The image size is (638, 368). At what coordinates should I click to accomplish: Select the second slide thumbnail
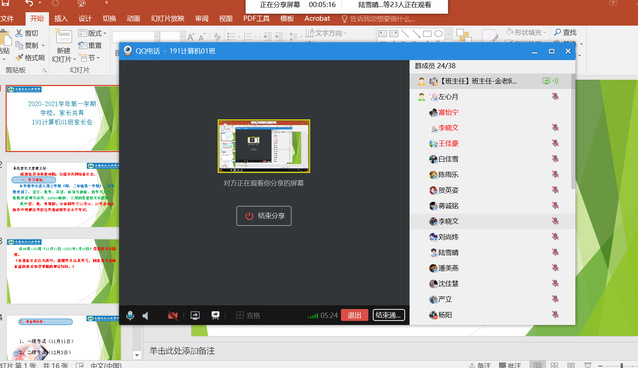[63, 195]
